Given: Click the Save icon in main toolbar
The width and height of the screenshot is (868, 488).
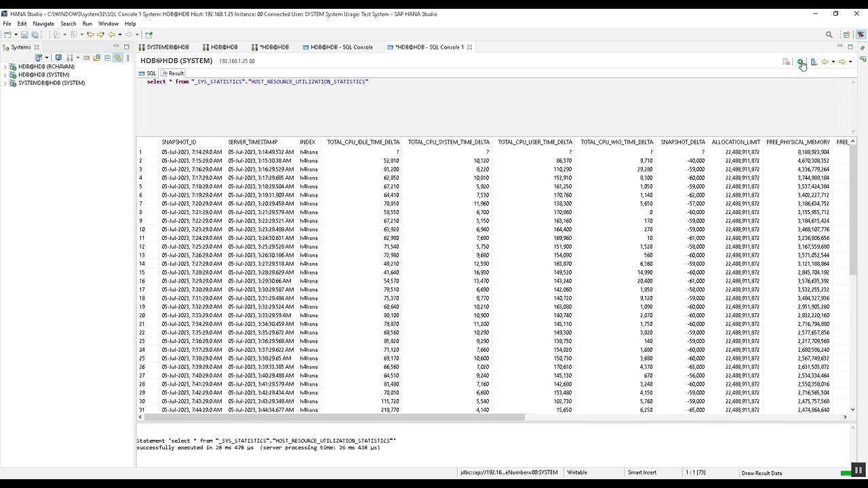Looking at the screenshot, I should coord(24,35).
